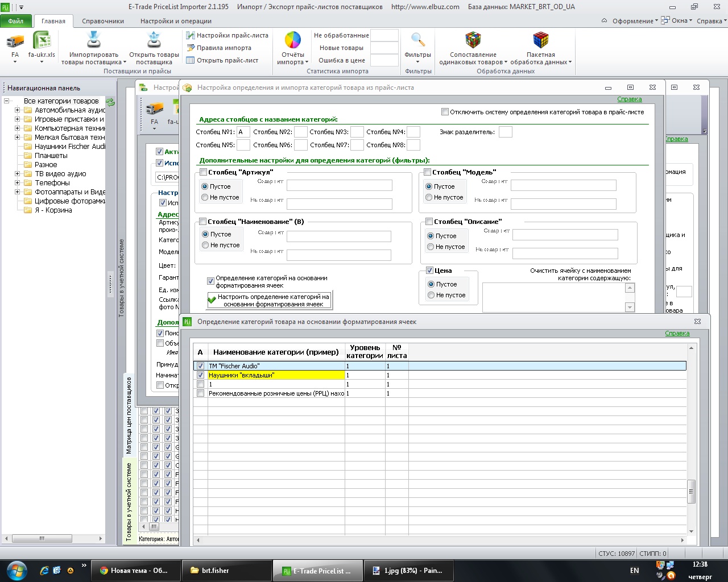Viewport: 728px width, 582px height.
Task: Switch to the Настройки и операции ribbon tab
Action: pyautogui.click(x=176, y=21)
